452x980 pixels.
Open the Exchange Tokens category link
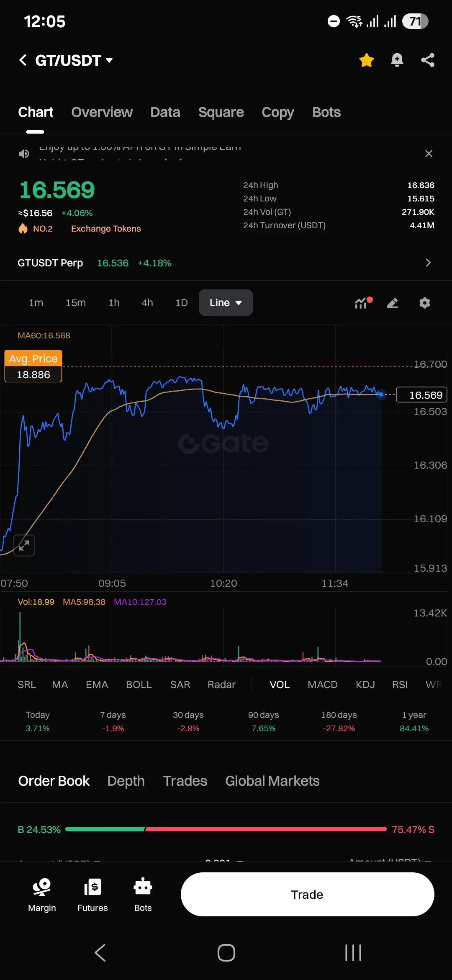point(106,229)
